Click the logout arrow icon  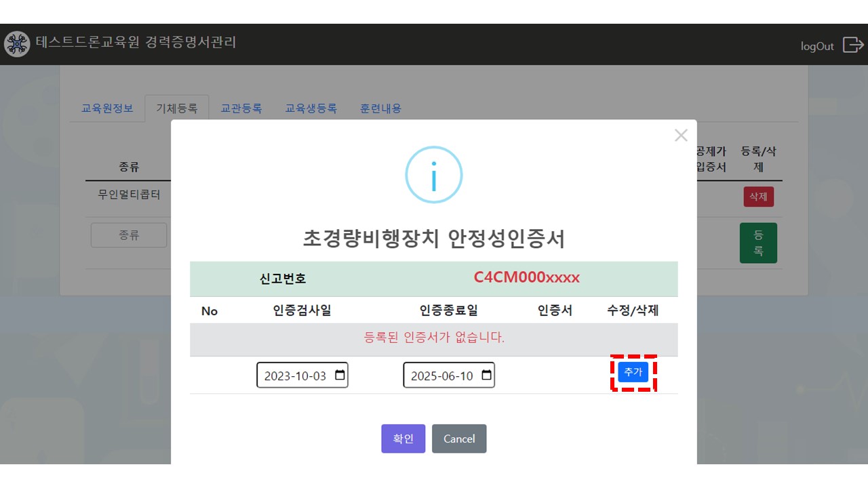[x=852, y=45]
